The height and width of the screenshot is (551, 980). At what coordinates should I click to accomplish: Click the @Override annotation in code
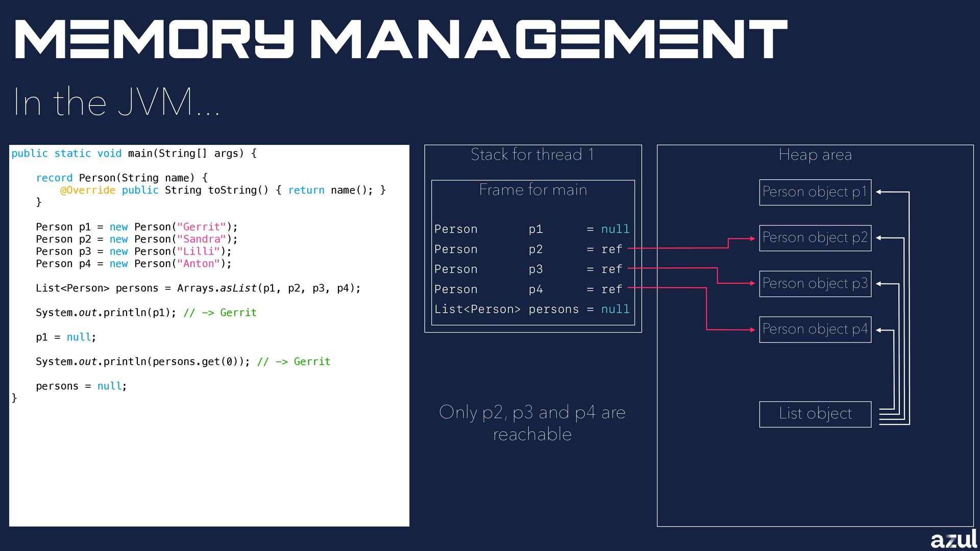[x=88, y=190]
